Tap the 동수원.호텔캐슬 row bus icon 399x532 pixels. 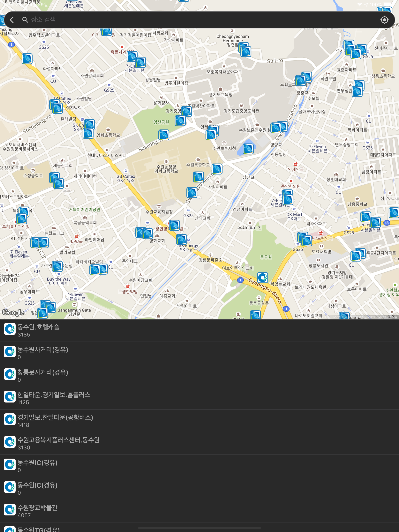10,329
